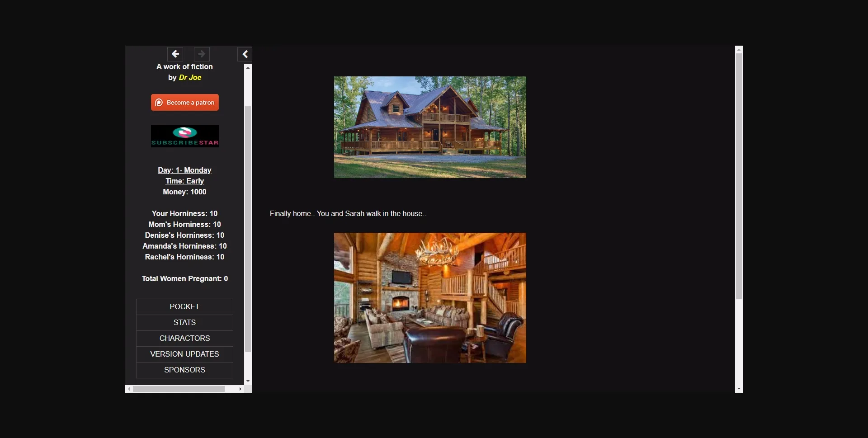Click the down arrow of the main page scrollbar
The width and height of the screenshot is (868, 438).
[x=739, y=388]
